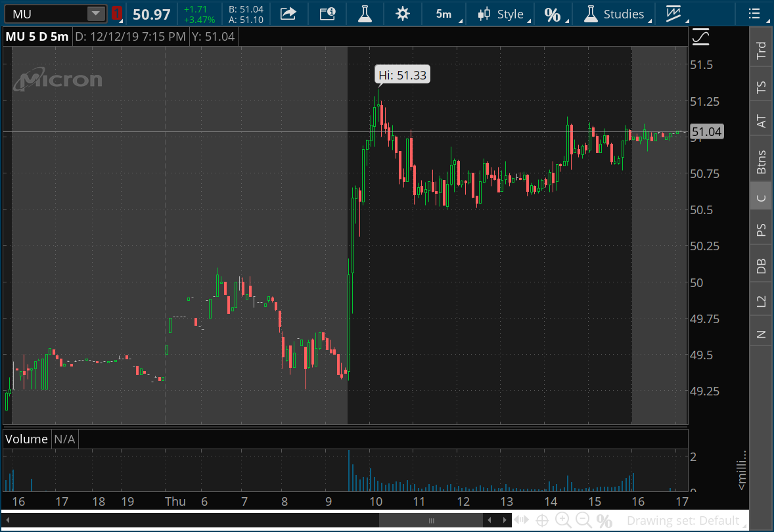Click the horizontal scrollbar thumb
The image size is (774, 532).
coord(431,521)
